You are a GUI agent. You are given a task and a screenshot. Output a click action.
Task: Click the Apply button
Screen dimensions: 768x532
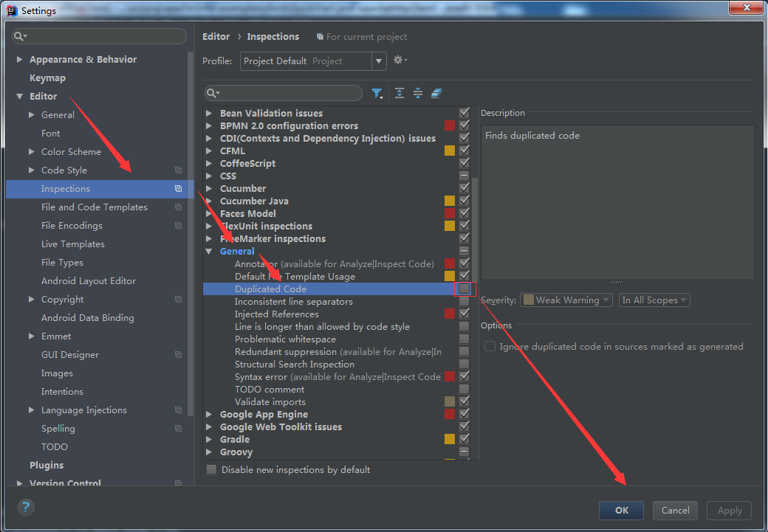(729, 510)
